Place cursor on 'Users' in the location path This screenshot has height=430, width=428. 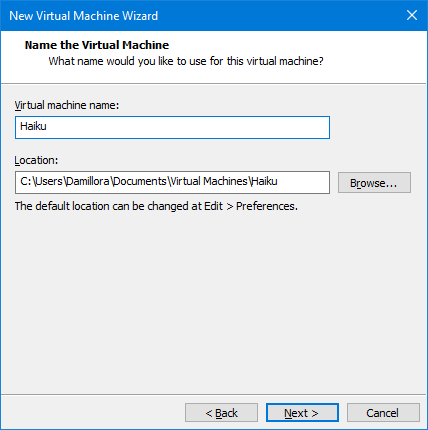49,181
